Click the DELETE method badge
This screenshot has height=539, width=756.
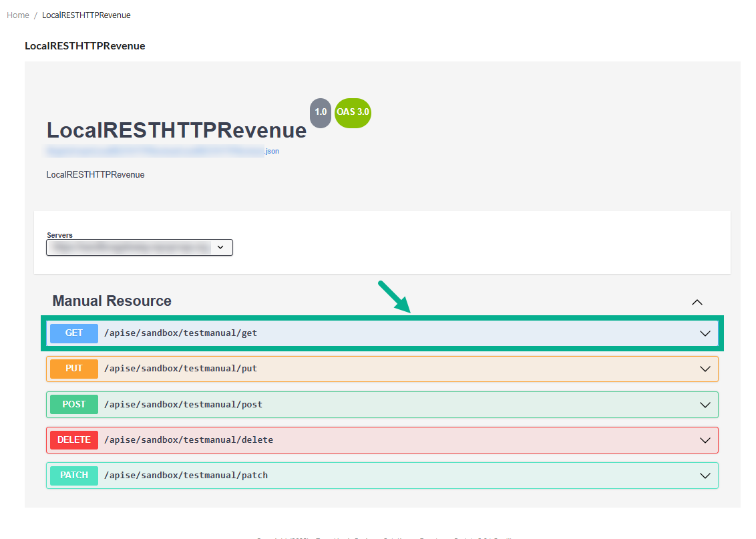[x=73, y=439]
